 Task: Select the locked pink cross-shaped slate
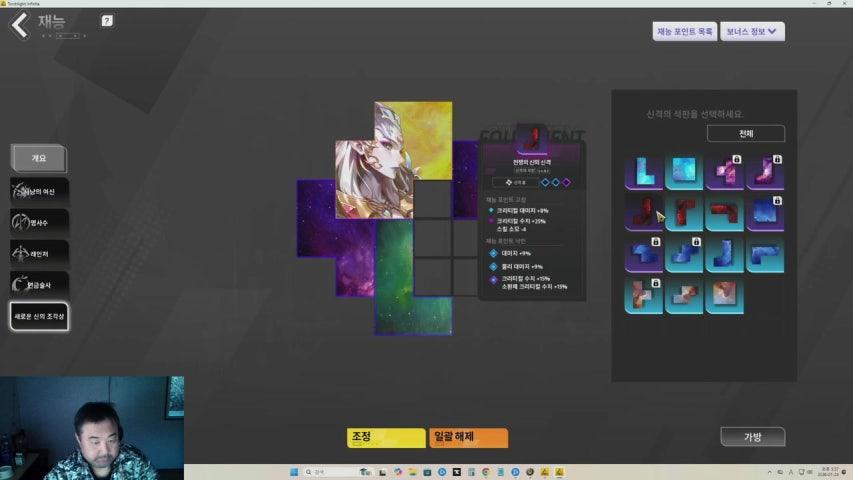click(725, 171)
